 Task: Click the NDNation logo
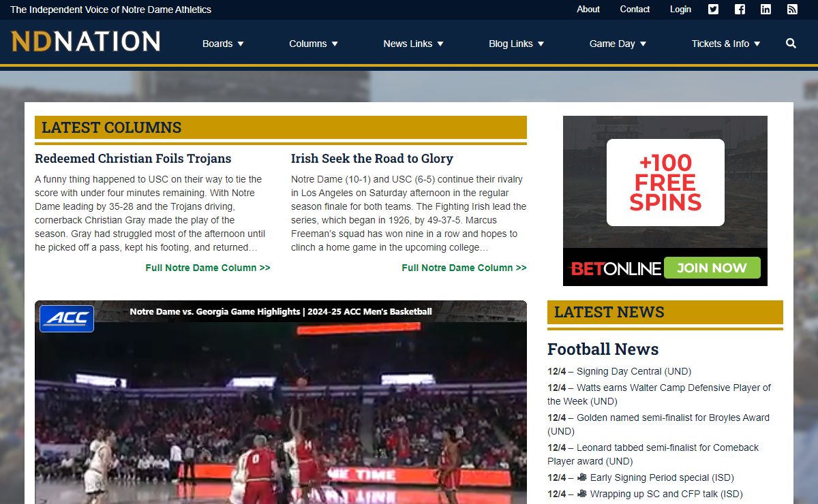coord(86,42)
